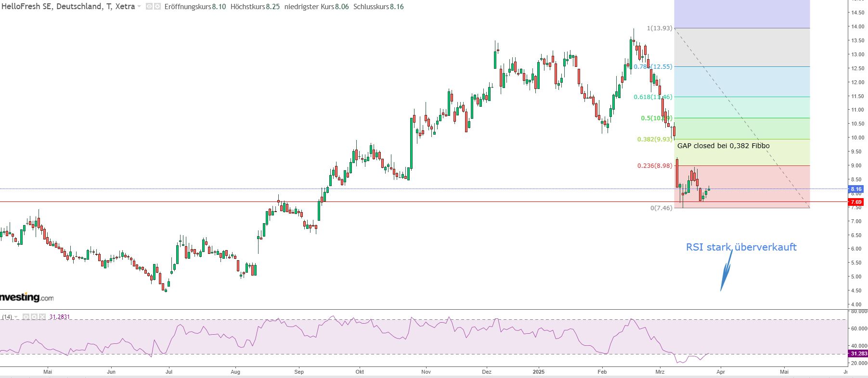
Task: Click the blue 8.16 current price tag
Action: point(855,189)
